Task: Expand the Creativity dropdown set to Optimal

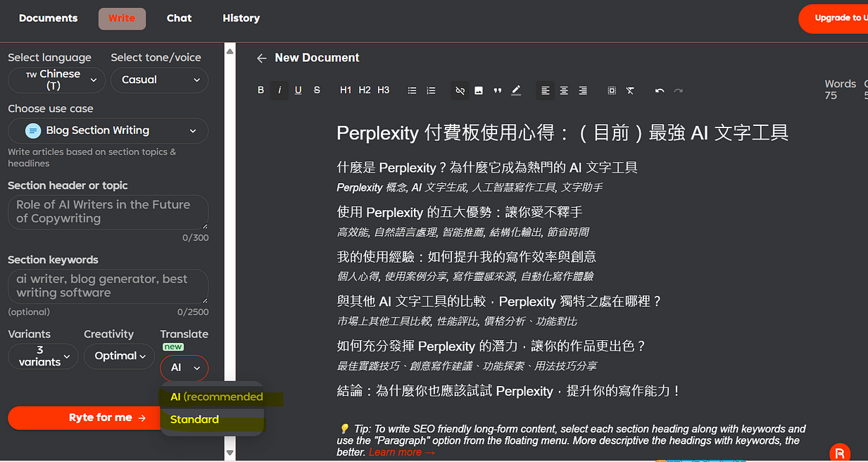Action: pyautogui.click(x=119, y=356)
